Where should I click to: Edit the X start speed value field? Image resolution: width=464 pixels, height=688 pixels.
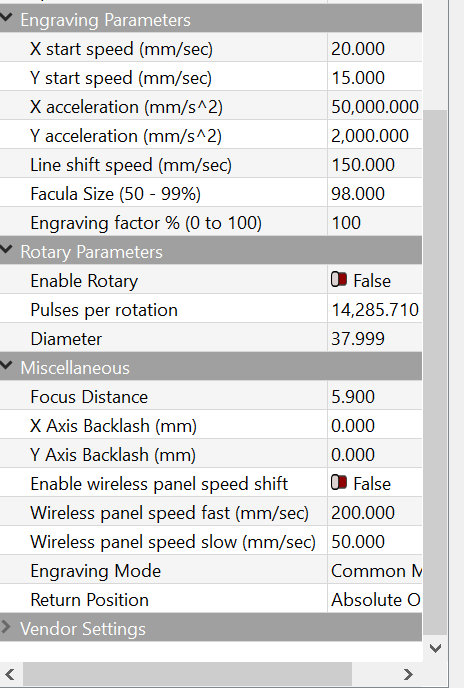tap(375, 49)
